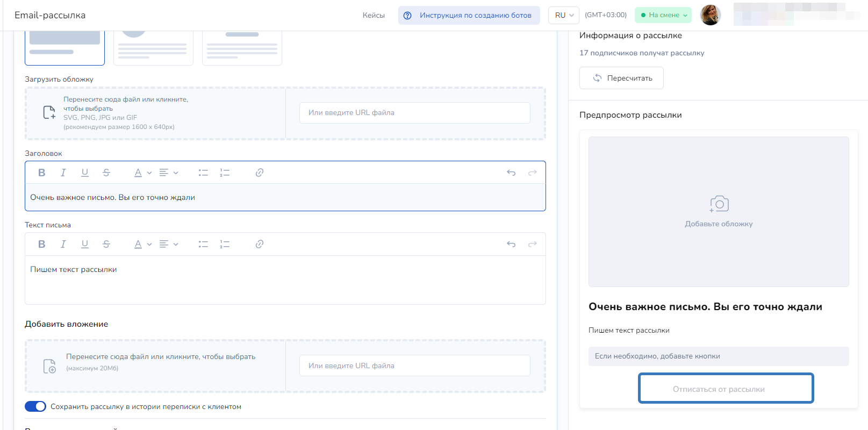Image resolution: width=868 pixels, height=430 pixels.
Task: Add numbered list in Заголовок editor
Action: (225, 173)
